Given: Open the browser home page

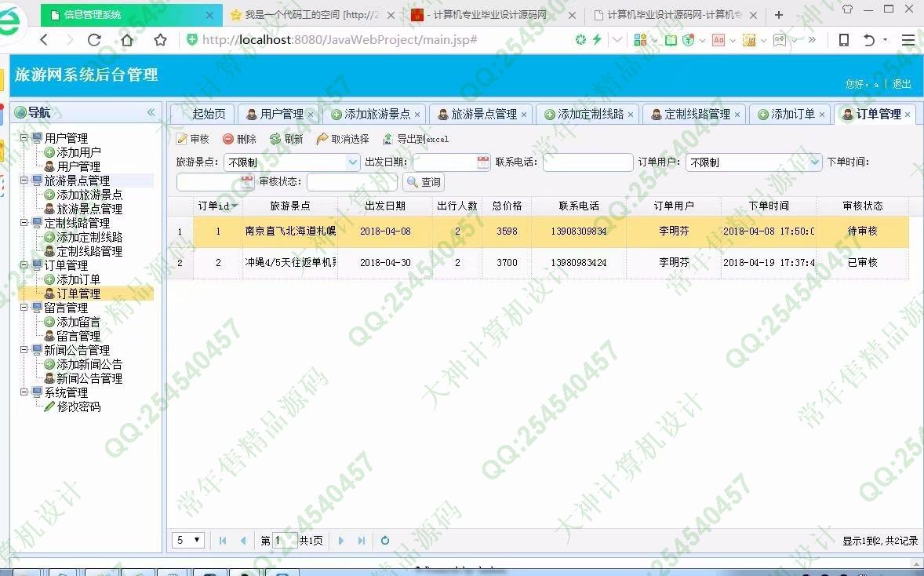Looking at the screenshot, I should coord(127,40).
